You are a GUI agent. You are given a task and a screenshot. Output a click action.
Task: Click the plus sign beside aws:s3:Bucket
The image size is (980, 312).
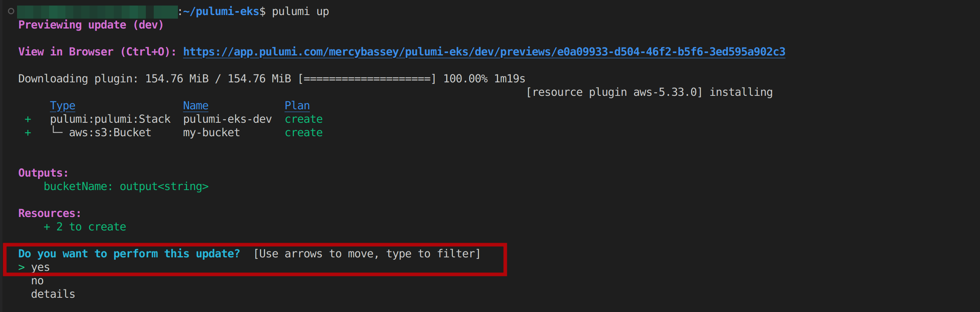28,133
